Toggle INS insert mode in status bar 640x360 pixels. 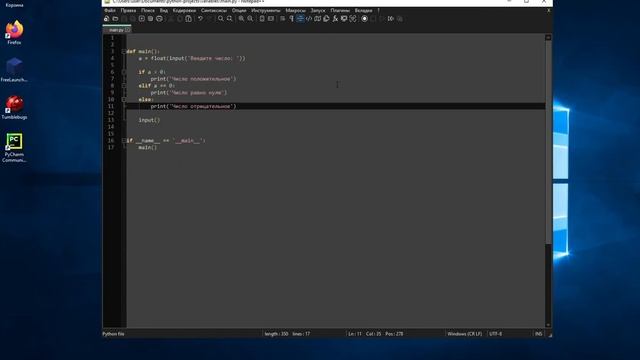point(538,334)
